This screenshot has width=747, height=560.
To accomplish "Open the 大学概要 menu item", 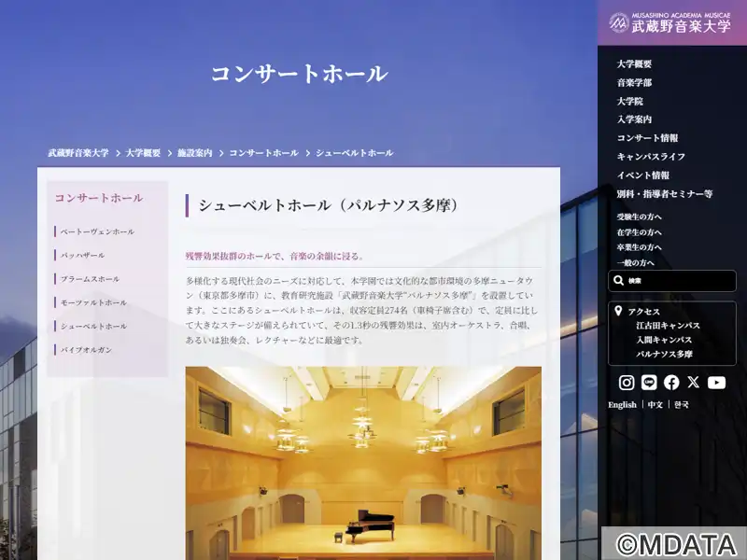I will pyautogui.click(x=634, y=64).
